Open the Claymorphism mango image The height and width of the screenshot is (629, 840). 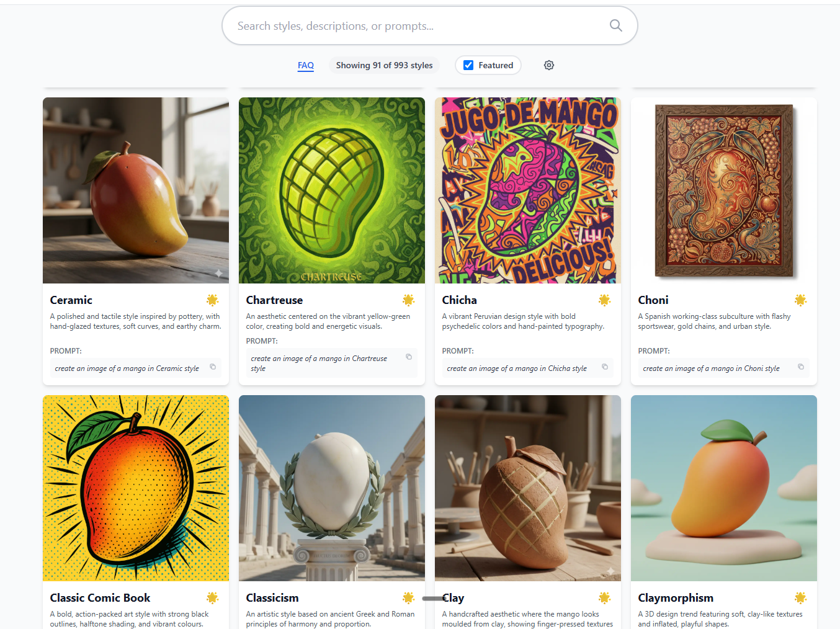(724, 488)
